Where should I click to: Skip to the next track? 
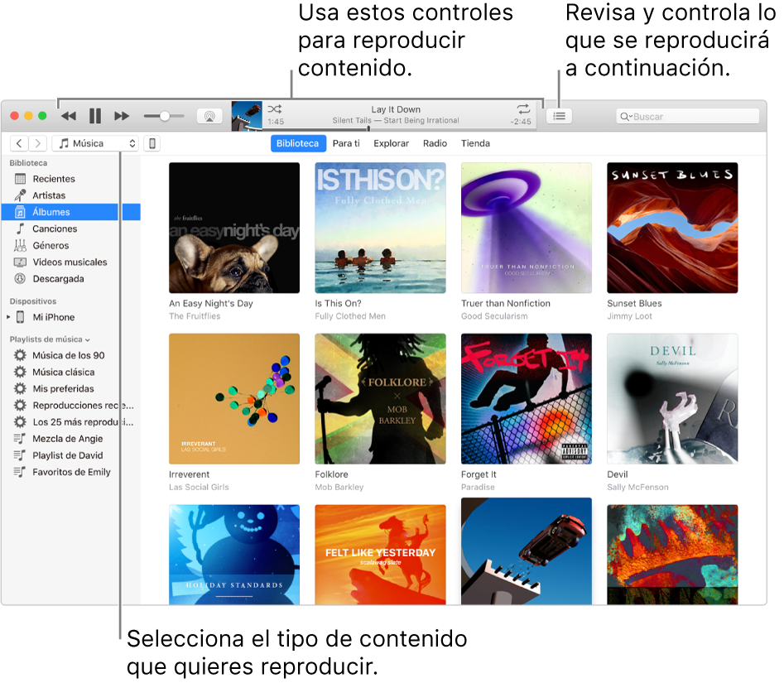point(122,117)
